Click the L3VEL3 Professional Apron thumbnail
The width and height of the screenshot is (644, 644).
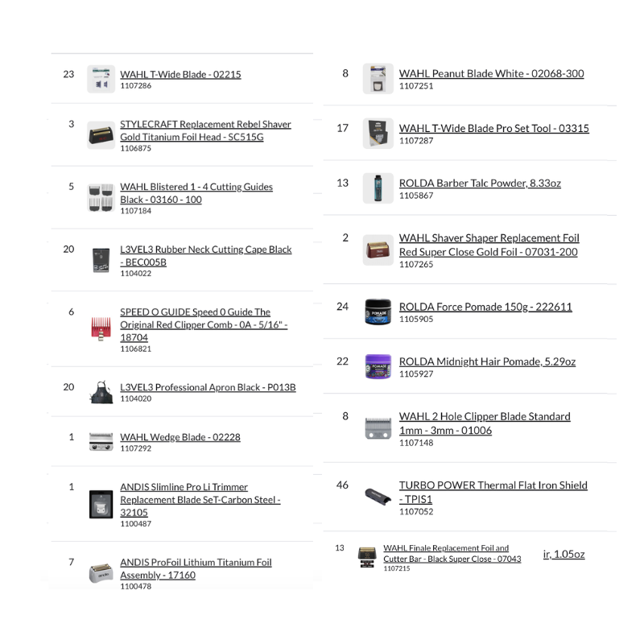pyautogui.click(x=101, y=392)
